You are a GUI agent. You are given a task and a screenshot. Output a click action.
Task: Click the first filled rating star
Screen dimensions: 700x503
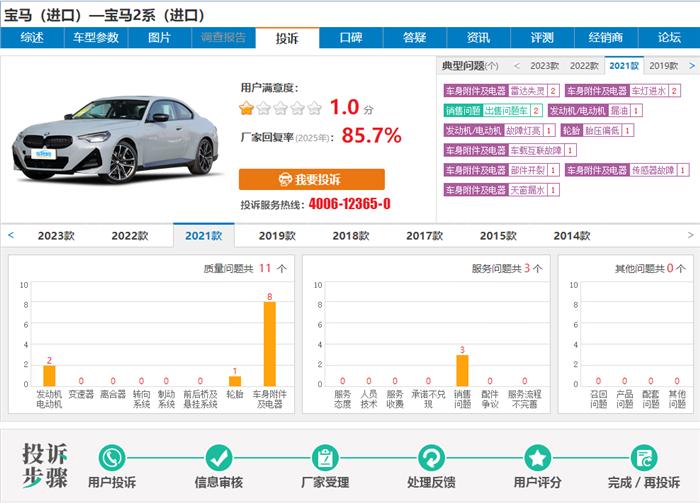tap(246, 108)
